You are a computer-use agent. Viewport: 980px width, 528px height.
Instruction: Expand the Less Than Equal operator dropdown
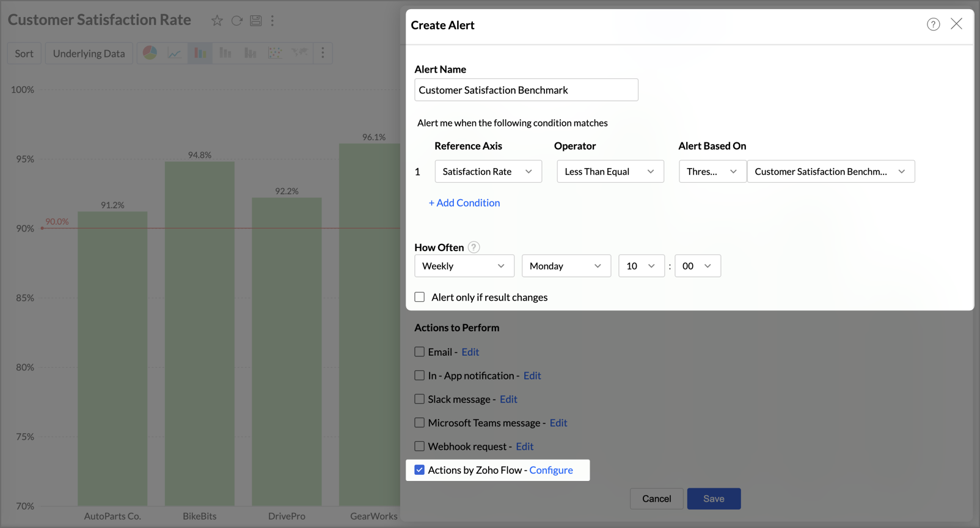[610, 172]
